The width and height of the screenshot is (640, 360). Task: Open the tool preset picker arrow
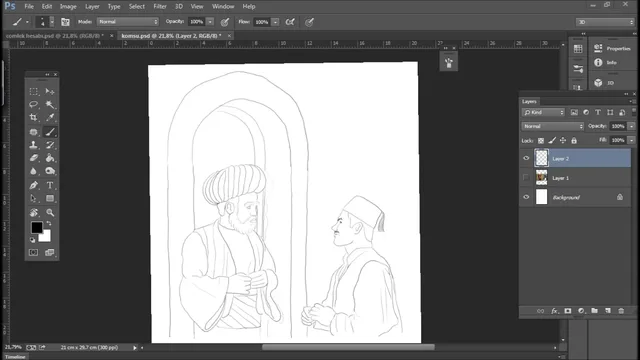point(27,22)
